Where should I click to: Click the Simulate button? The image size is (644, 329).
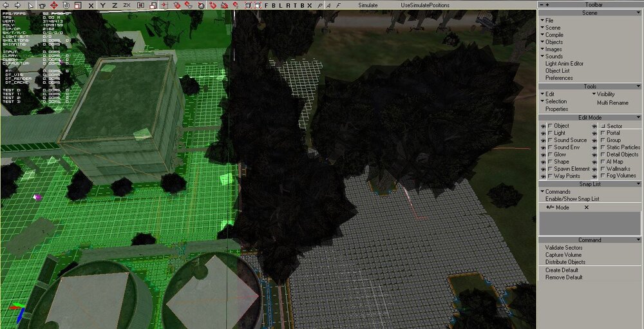pyautogui.click(x=368, y=5)
